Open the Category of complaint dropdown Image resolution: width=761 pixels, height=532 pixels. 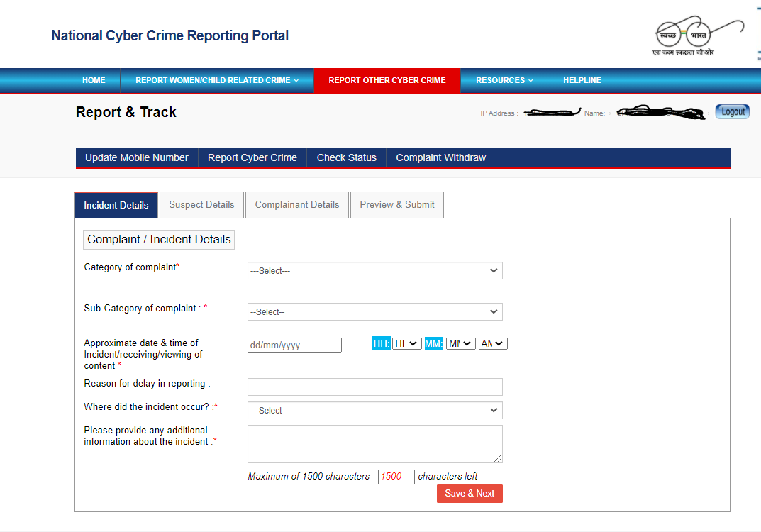coord(374,271)
